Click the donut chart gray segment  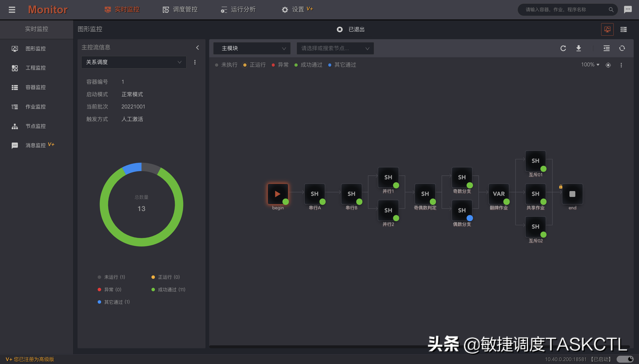(151, 168)
